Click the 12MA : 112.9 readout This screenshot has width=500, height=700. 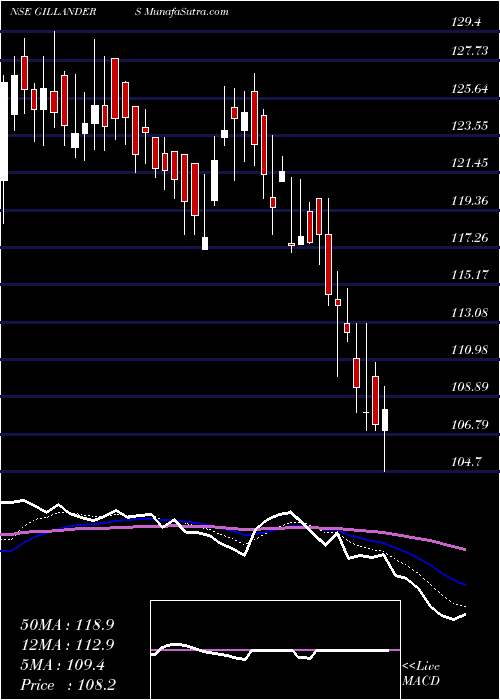tap(67, 645)
